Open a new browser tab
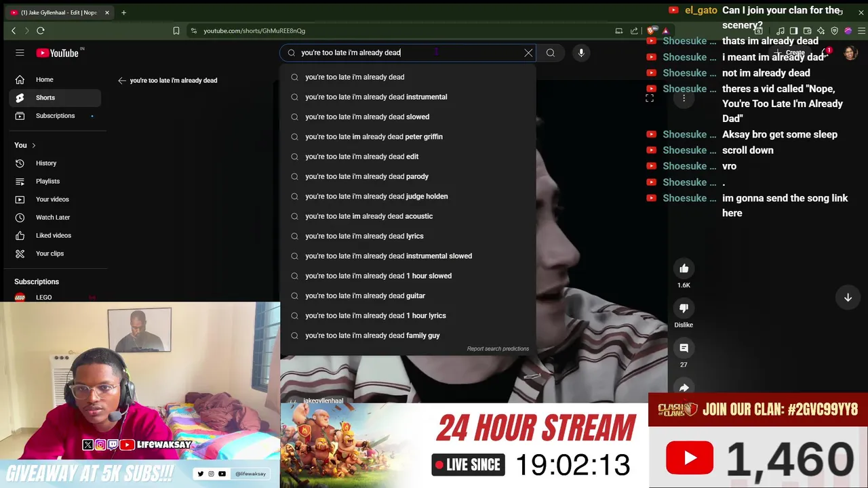 [x=123, y=12]
